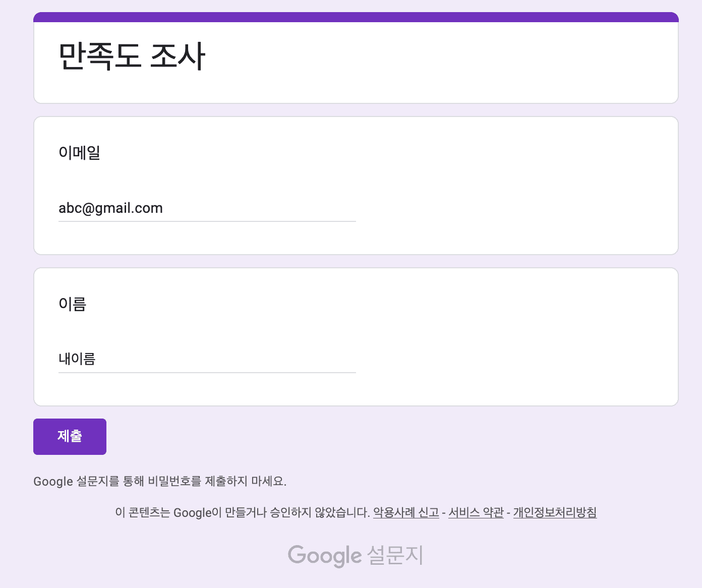Click the 만족도 조사 form title
Image resolution: width=702 pixels, height=588 pixels.
(132, 56)
